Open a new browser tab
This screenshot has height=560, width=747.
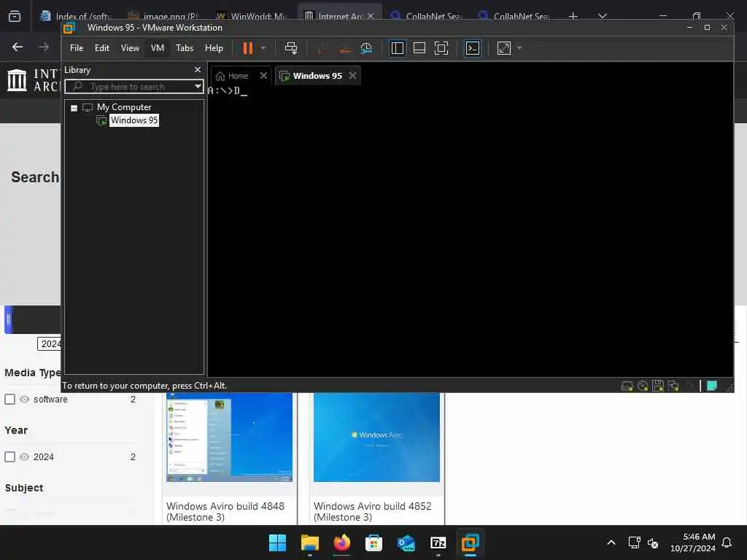[x=573, y=17]
